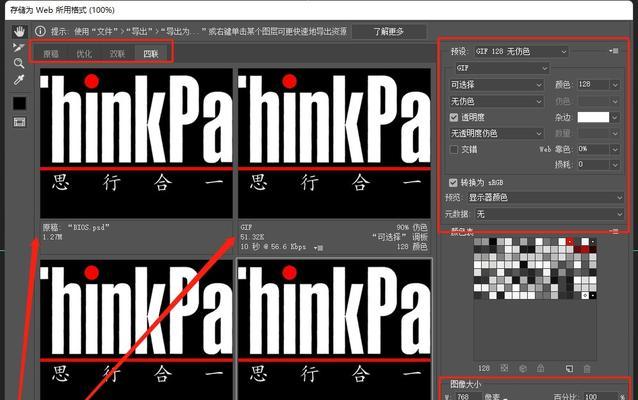
Task: Open the 无透明度仿色 dropdown
Action: 496,133
